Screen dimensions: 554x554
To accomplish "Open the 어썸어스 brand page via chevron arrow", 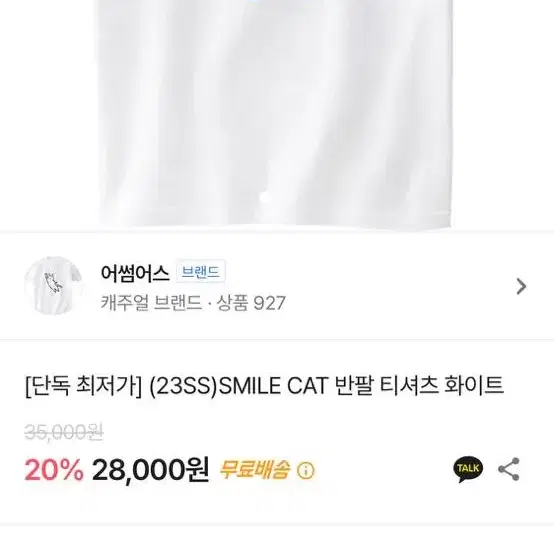I will point(521,286).
